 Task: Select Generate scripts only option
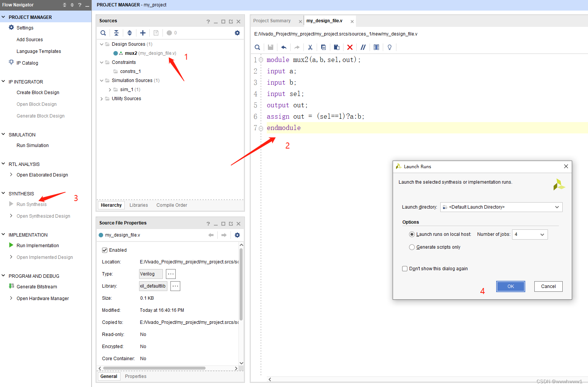click(x=412, y=247)
